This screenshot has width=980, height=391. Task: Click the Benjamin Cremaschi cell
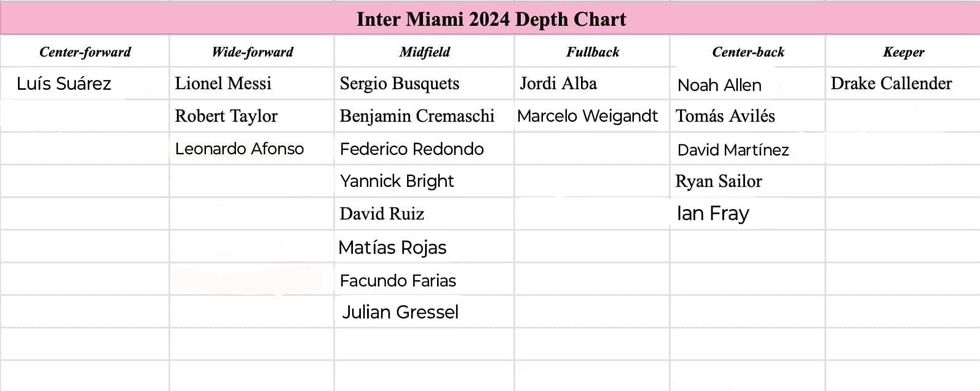point(424,116)
